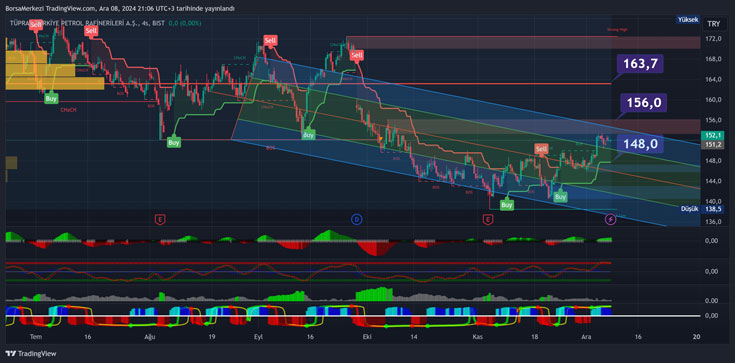Click the Sell signal just before Eki
Image resolution: width=735 pixels, height=363 pixels.
(x=357, y=55)
